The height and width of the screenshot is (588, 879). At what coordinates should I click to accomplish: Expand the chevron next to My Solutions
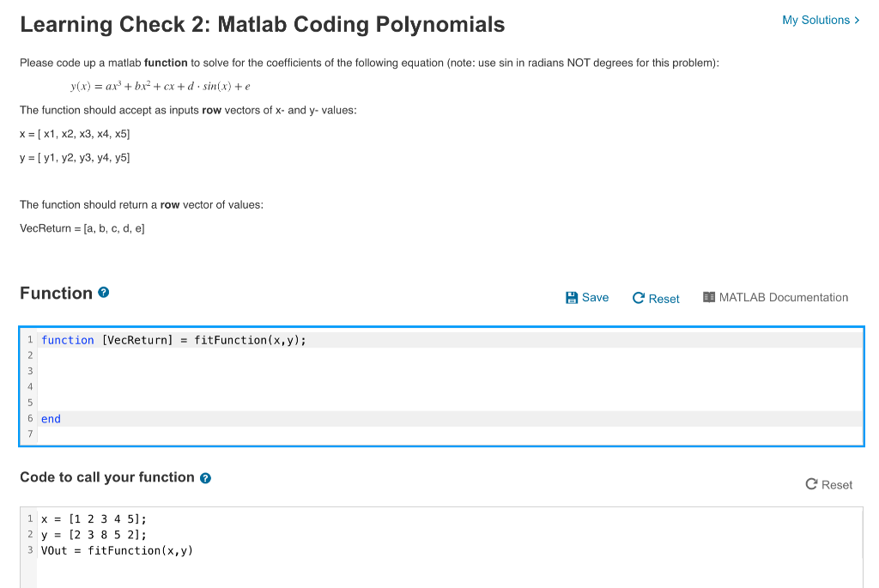click(855, 19)
